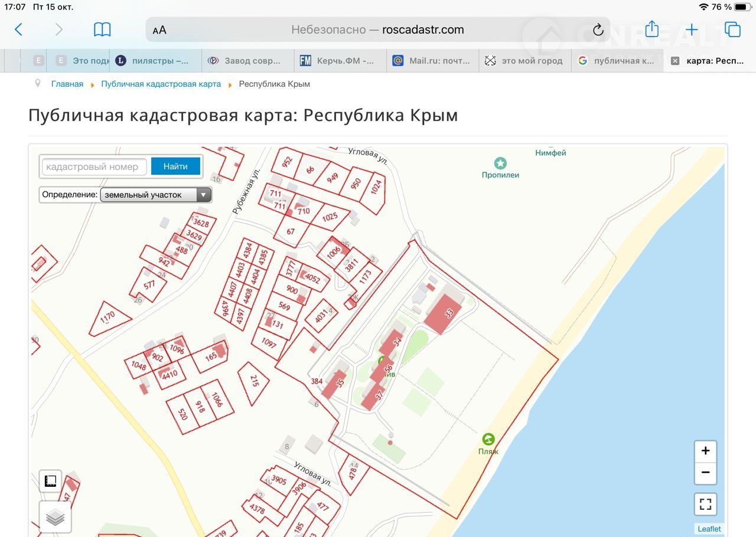Viewport: 756px width, 537px height.
Task: Reload the page with the refresh icon
Action: tap(598, 30)
